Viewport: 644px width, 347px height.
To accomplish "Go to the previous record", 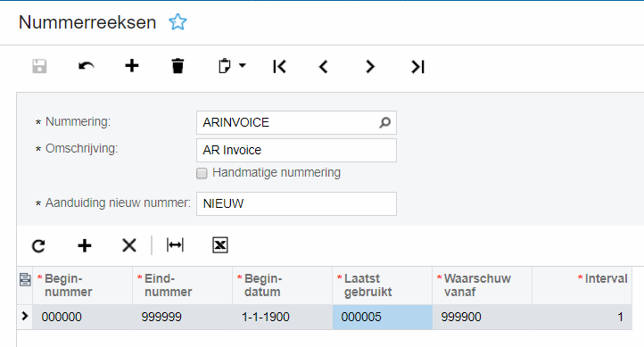I will pos(324,67).
